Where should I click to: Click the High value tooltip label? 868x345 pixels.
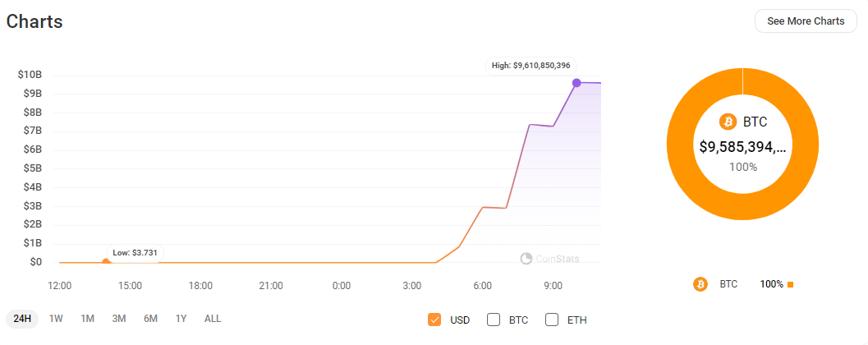coord(532,65)
